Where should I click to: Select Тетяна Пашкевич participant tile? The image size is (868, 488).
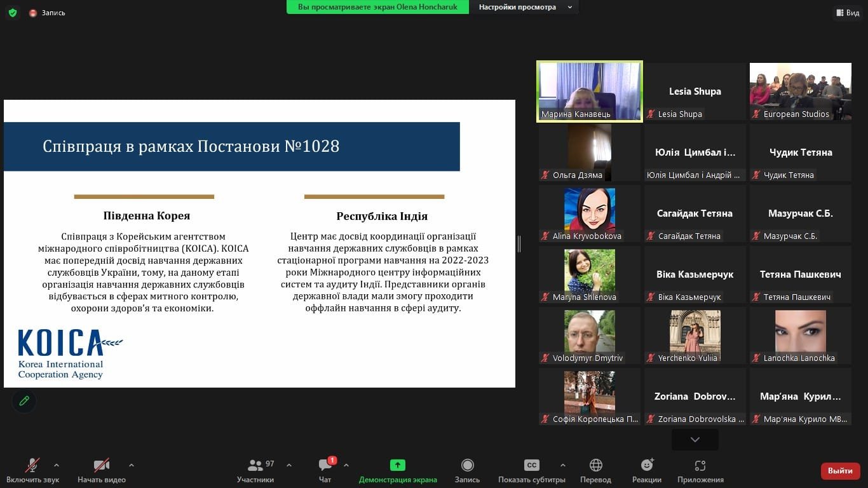[801, 274]
